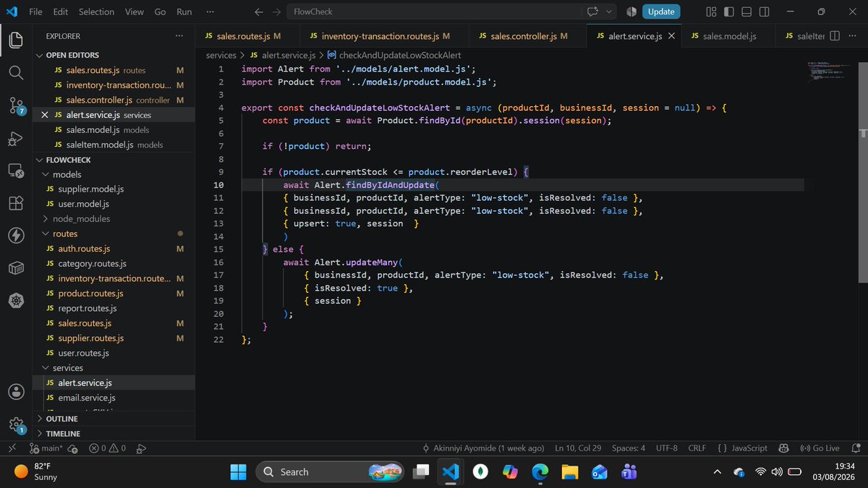868x488 pixels.
Task: Click the Split Editor Right icon
Action: pos(834,35)
